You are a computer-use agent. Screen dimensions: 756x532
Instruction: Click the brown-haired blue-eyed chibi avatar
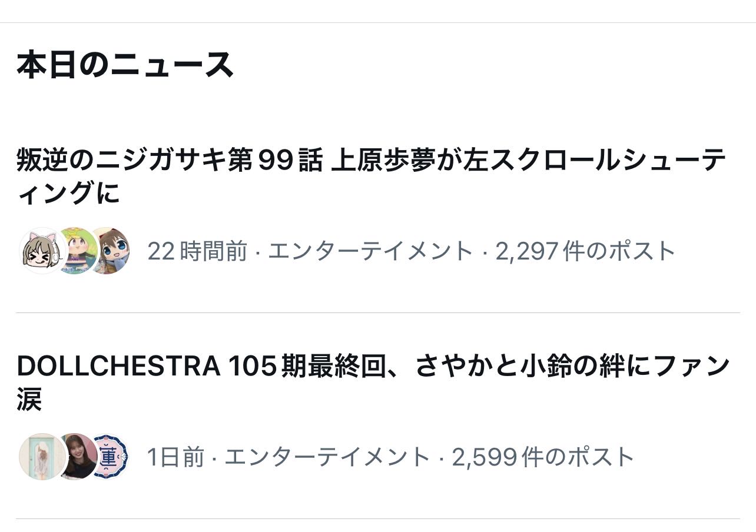pos(111,251)
